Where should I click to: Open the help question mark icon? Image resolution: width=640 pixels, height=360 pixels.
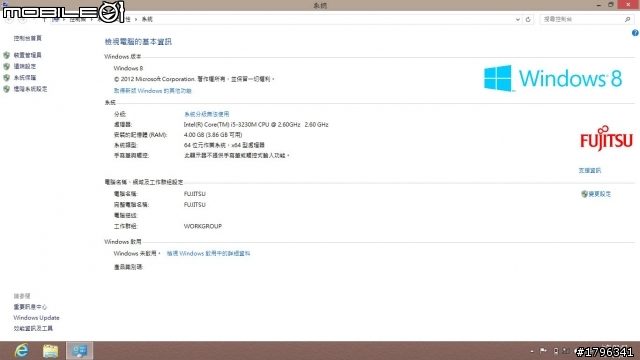[x=635, y=33]
